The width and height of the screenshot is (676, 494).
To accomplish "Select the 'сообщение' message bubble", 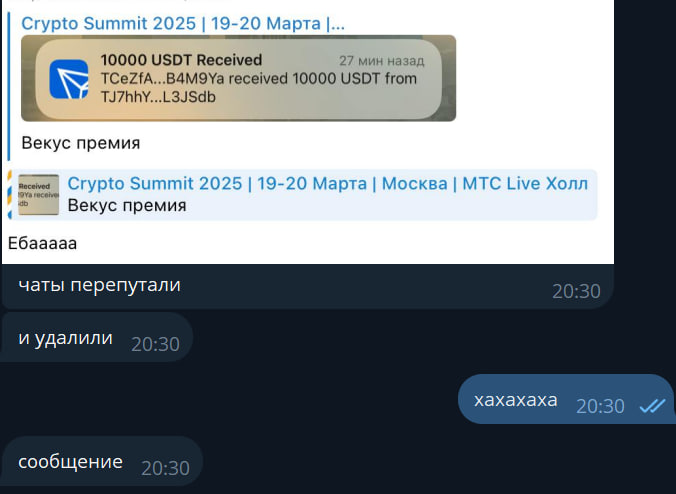I will tap(102, 461).
